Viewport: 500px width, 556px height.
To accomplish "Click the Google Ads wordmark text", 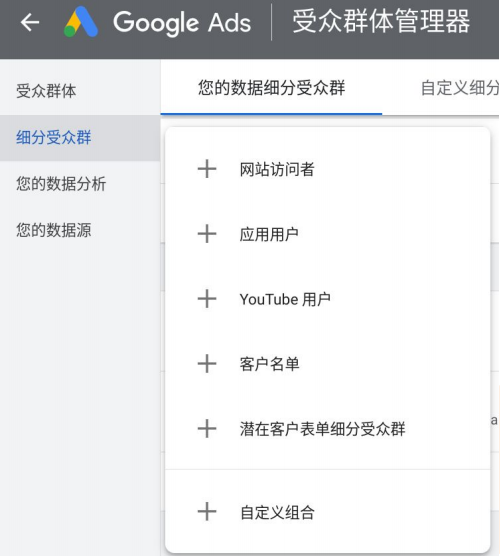I will tap(182, 23).
